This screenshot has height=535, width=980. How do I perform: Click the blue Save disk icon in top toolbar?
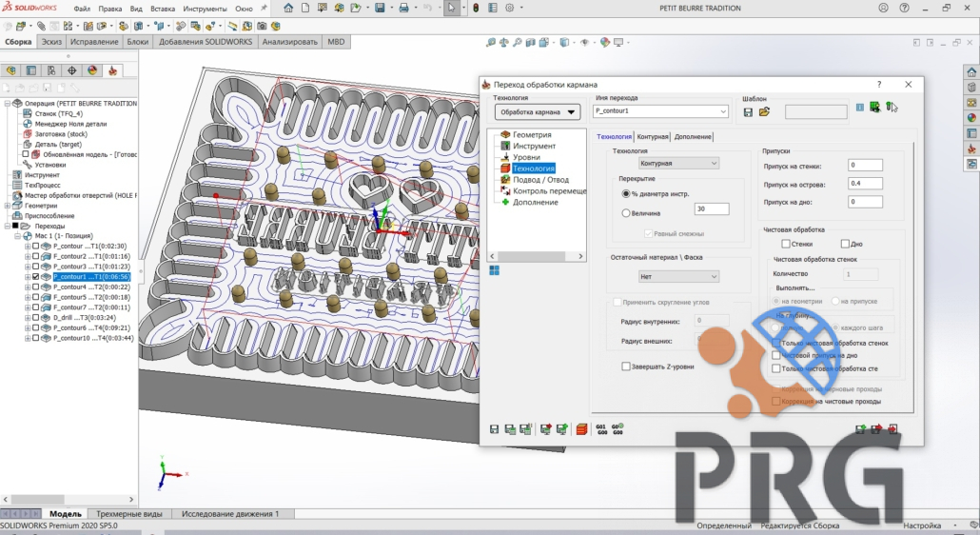[380, 9]
